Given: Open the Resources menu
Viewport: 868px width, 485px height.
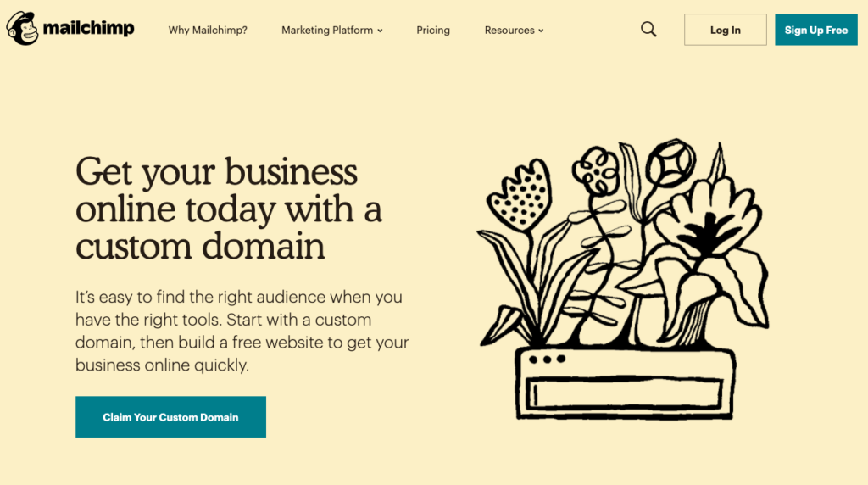Looking at the screenshot, I should point(515,30).
